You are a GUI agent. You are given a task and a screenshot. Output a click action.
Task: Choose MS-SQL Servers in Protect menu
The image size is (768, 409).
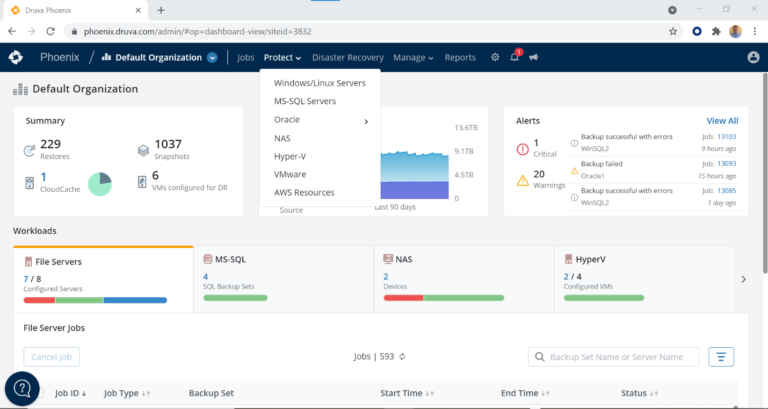click(304, 101)
